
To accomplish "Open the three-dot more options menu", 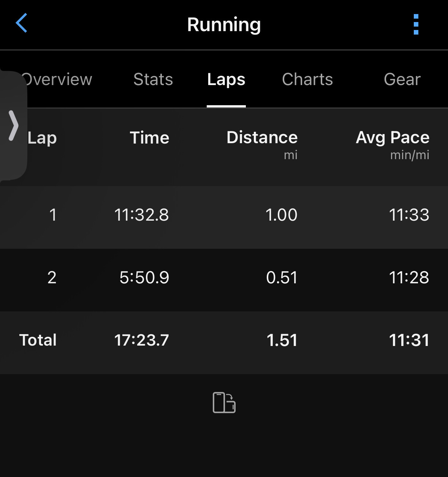I will [416, 24].
